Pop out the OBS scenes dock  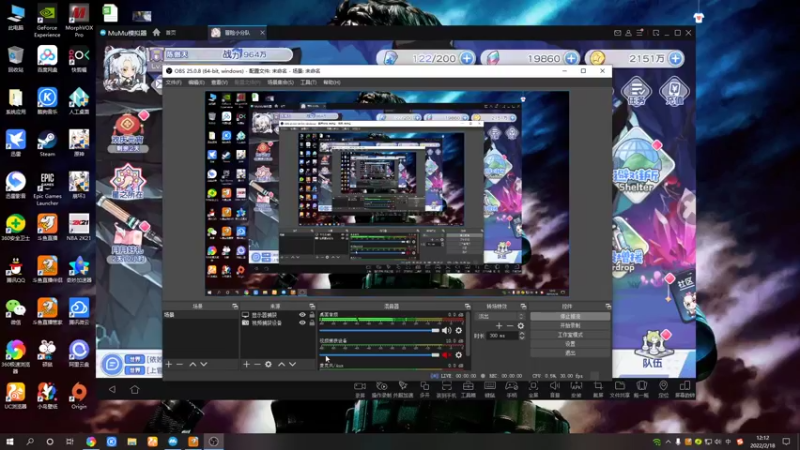click(x=235, y=306)
